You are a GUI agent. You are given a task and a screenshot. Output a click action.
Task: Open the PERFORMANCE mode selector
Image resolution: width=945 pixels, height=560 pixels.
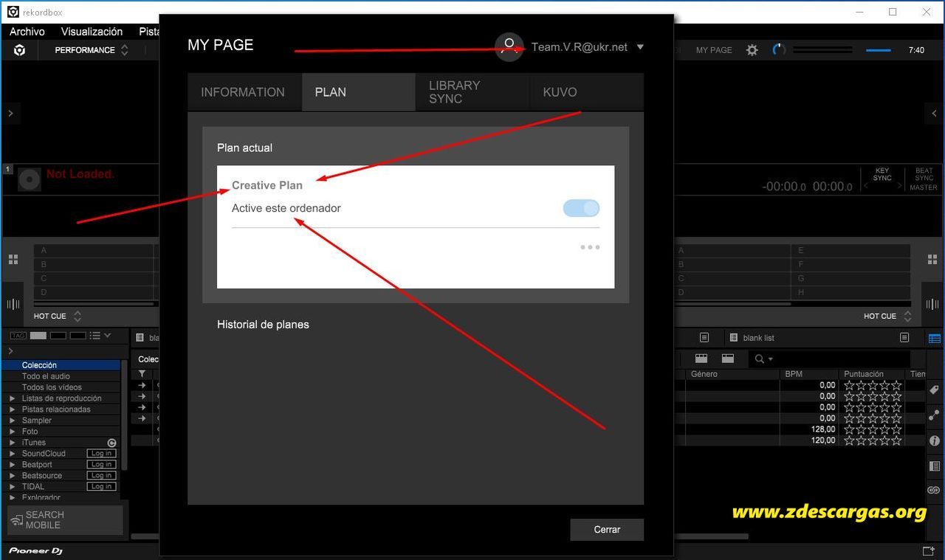(x=92, y=50)
